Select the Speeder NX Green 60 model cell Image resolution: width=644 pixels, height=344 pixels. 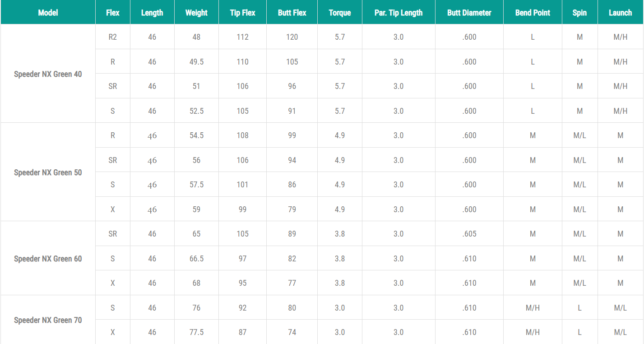pyautogui.click(x=48, y=259)
